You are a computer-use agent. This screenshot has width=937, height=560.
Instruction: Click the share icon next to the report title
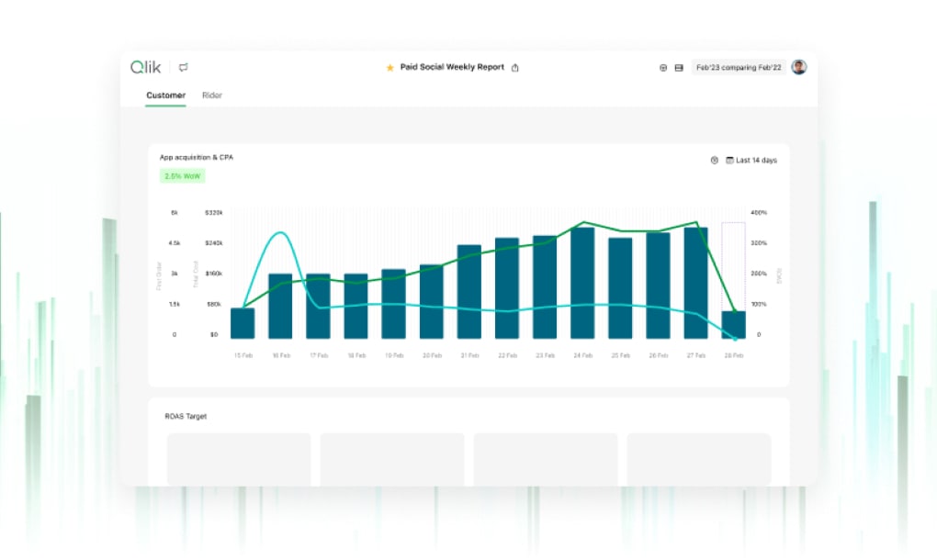click(515, 68)
